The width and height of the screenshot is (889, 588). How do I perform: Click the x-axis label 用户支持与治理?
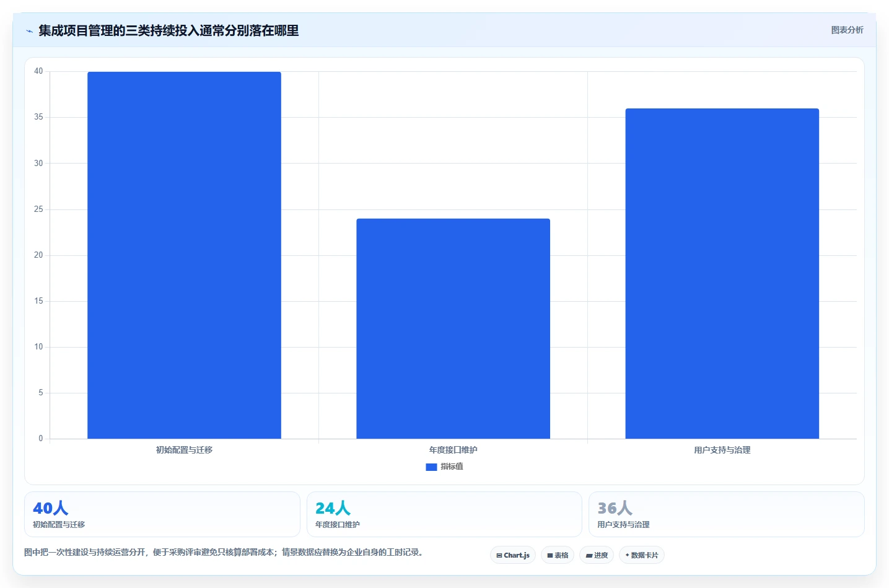tap(722, 450)
